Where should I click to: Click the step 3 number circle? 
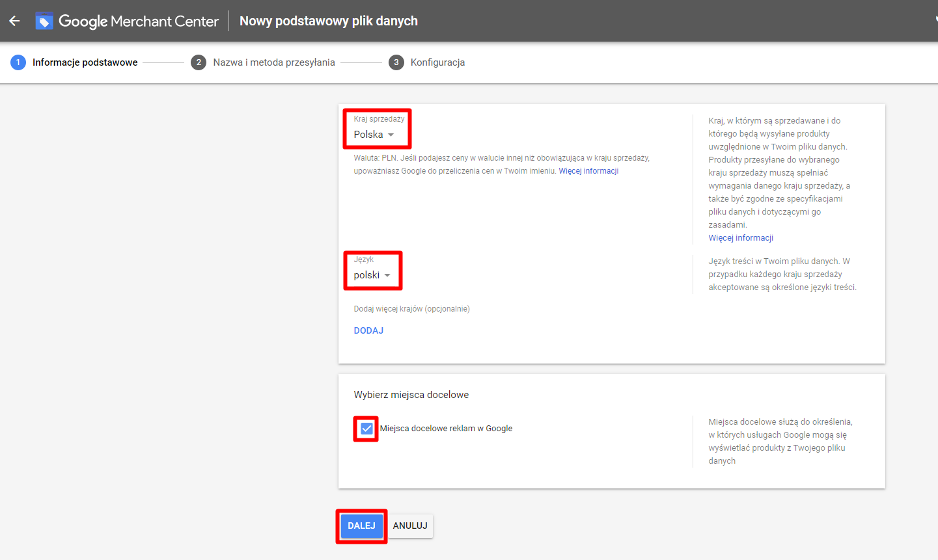tap(396, 62)
